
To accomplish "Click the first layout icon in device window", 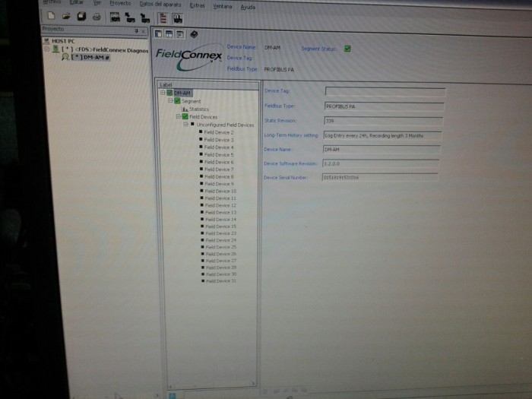I will [x=158, y=33].
